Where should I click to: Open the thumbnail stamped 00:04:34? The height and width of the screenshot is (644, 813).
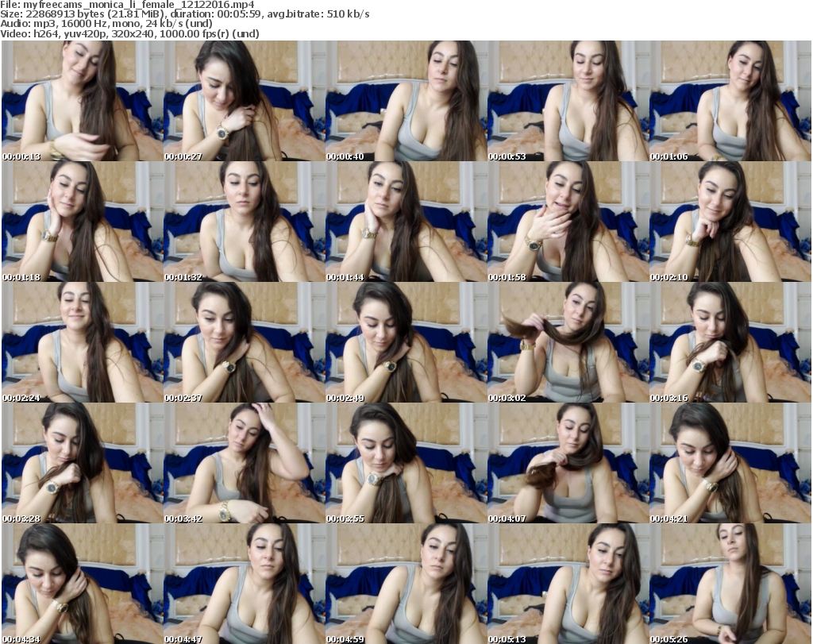pos(83,584)
